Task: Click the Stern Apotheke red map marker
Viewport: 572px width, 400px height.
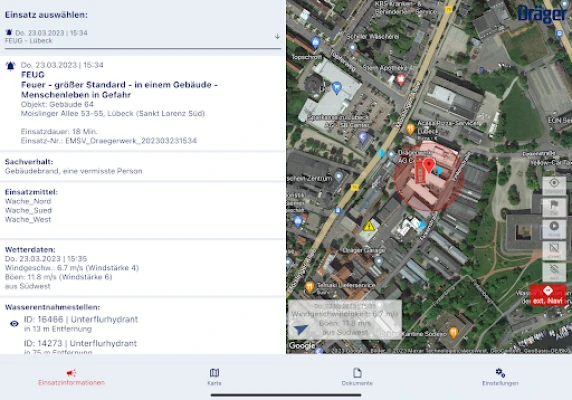Action: pyautogui.click(x=401, y=80)
